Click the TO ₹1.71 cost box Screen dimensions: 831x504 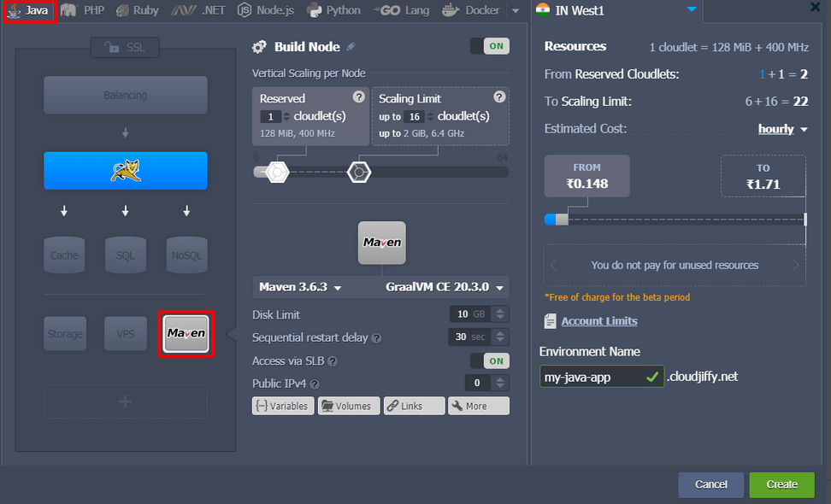click(x=763, y=176)
